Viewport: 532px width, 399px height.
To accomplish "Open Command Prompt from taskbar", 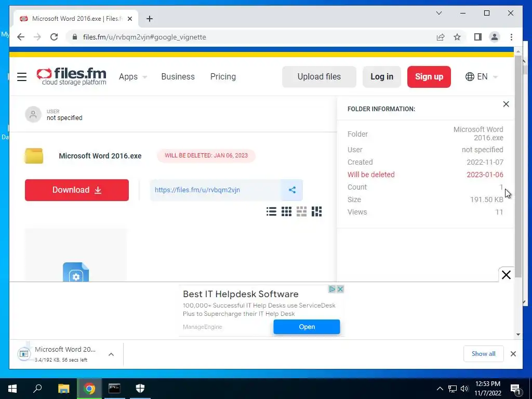I will point(114,389).
